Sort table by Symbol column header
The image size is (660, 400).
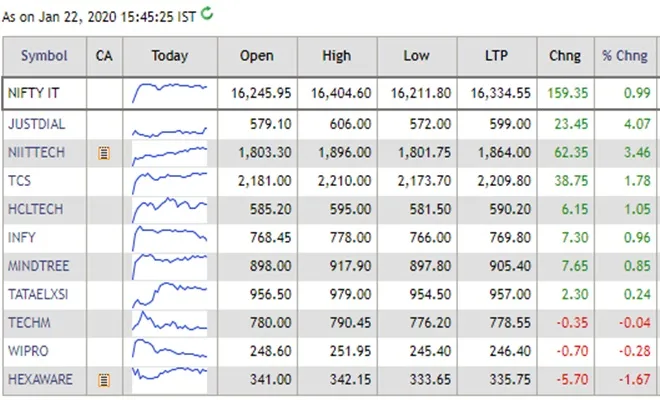[44, 57]
